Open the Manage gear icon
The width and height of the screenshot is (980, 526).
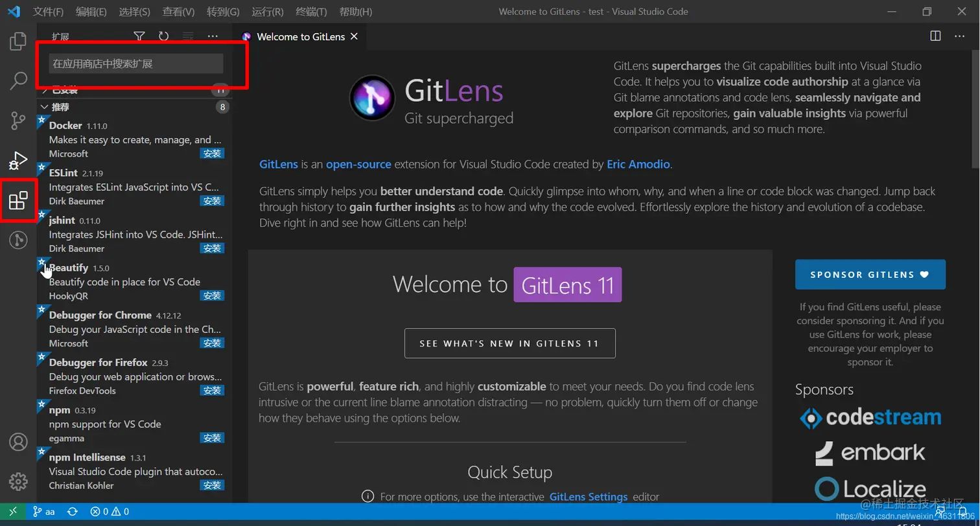pyautogui.click(x=18, y=481)
